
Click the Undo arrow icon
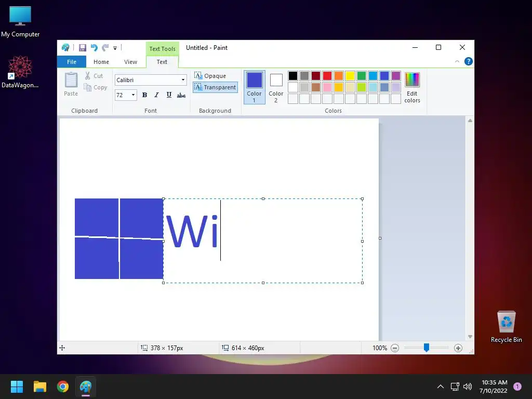coord(94,48)
